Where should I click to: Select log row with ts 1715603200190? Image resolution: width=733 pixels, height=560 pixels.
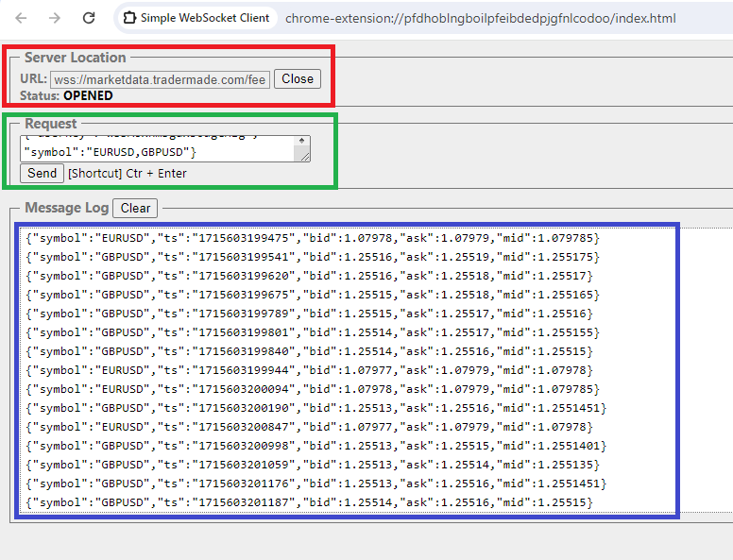pos(316,408)
